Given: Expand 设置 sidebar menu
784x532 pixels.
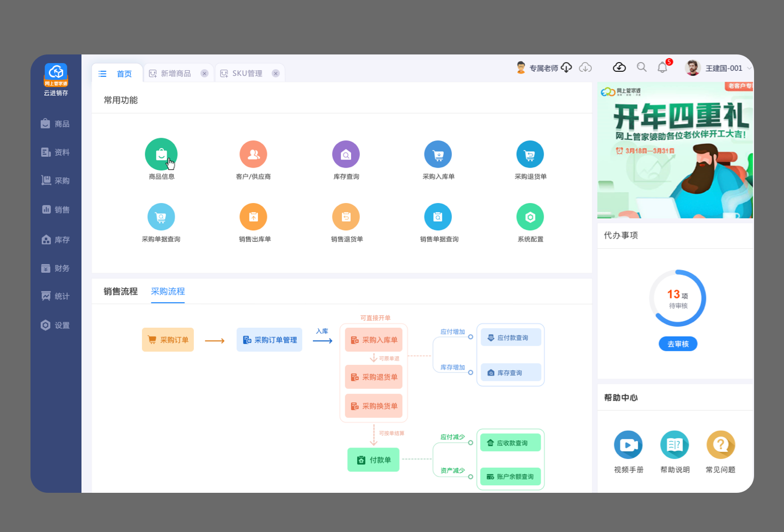Looking at the screenshot, I should click(56, 326).
